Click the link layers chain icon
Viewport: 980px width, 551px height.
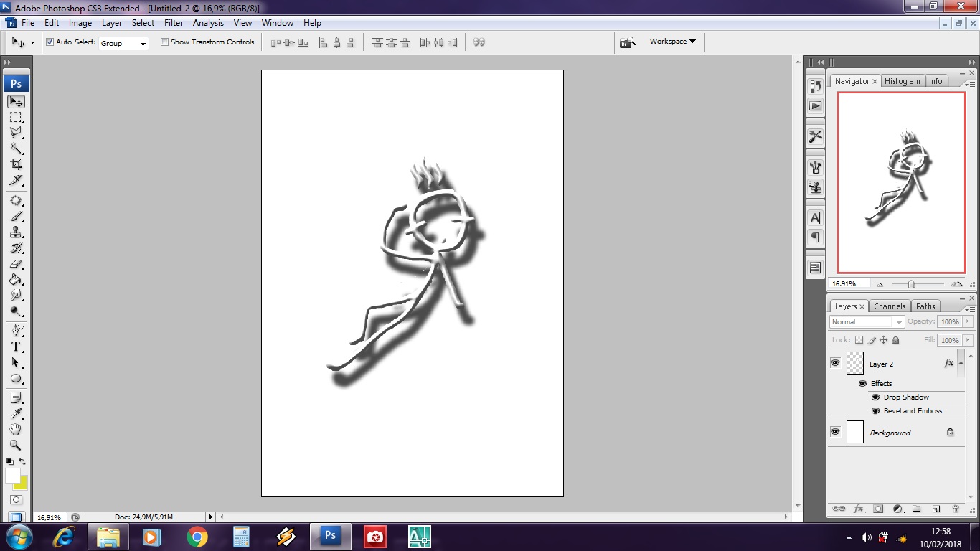(x=839, y=509)
